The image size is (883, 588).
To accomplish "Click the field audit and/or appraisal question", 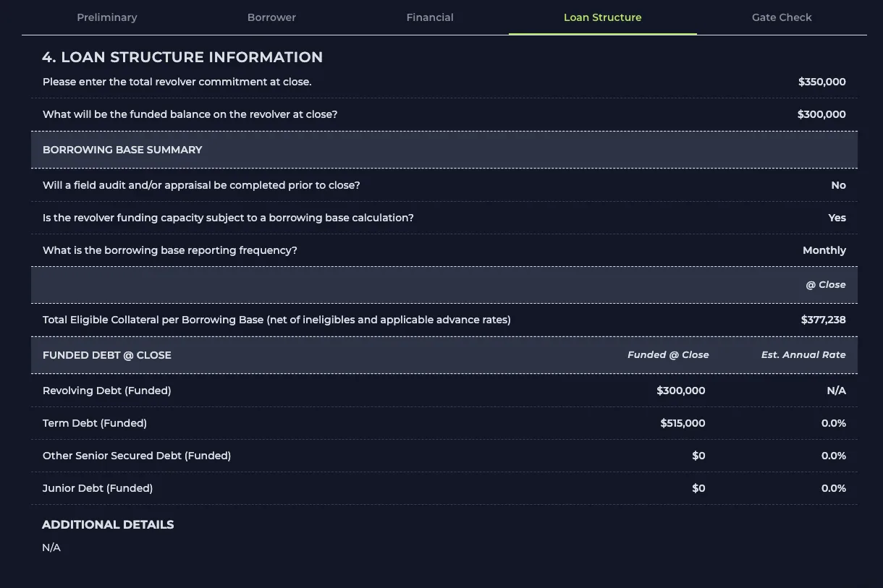I will tap(201, 185).
